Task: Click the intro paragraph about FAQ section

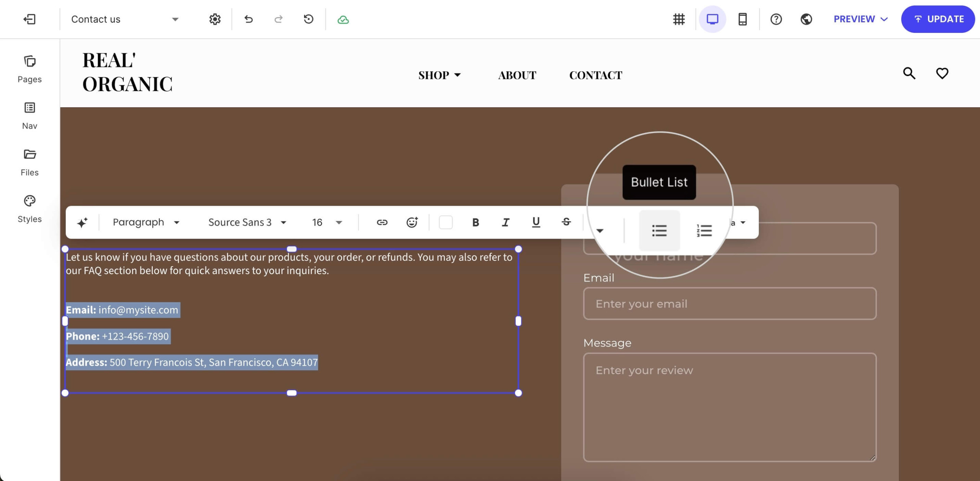Action: 289,264
